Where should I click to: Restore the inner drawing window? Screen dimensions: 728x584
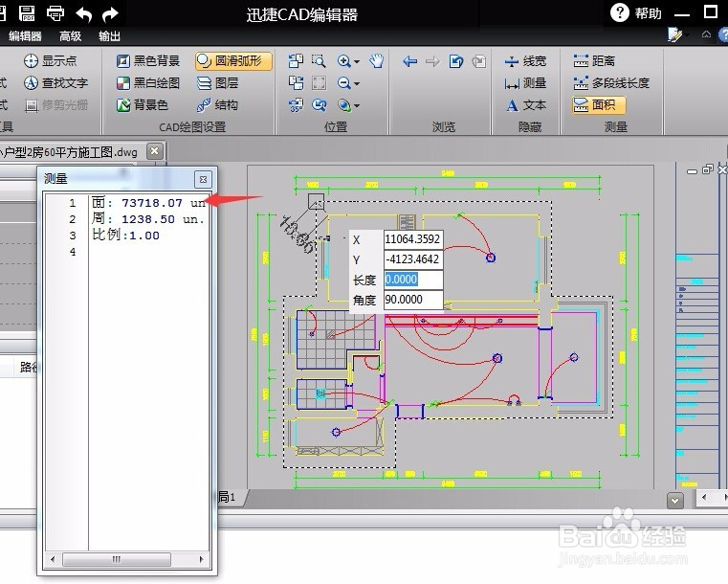click(708, 169)
